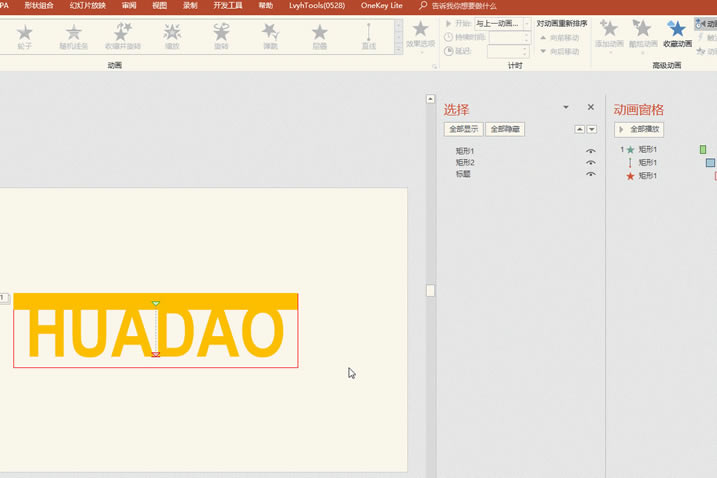This screenshot has height=478, width=717.
Task: Choose the 收缩并旋转 (Shrink and Turn) animation
Action: (x=123, y=37)
